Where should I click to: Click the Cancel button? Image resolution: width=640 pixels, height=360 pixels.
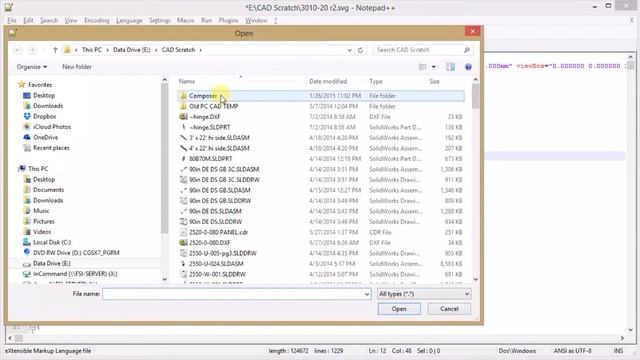(x=449, y=309)
